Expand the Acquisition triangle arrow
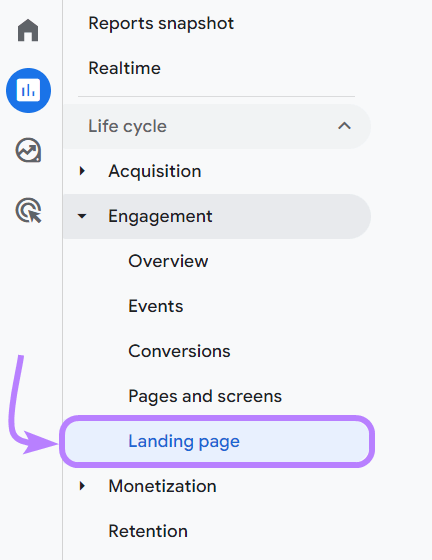 82,171
